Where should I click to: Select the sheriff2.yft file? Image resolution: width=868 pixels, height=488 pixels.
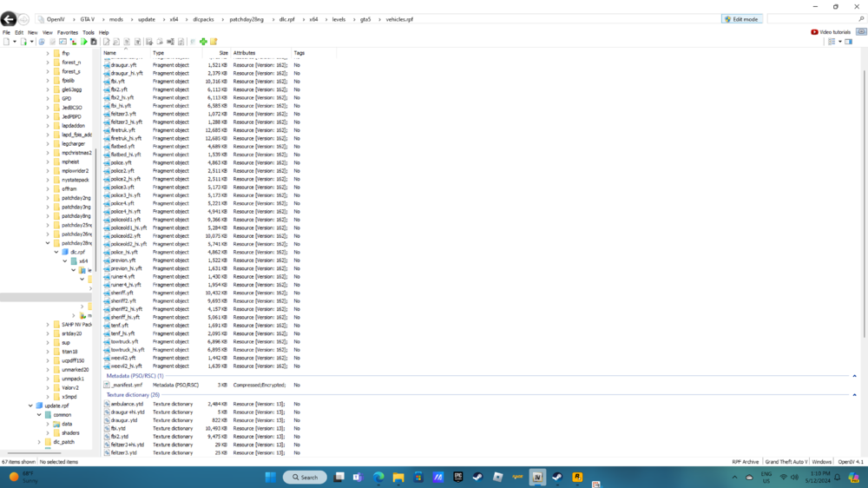pos(123,301)
